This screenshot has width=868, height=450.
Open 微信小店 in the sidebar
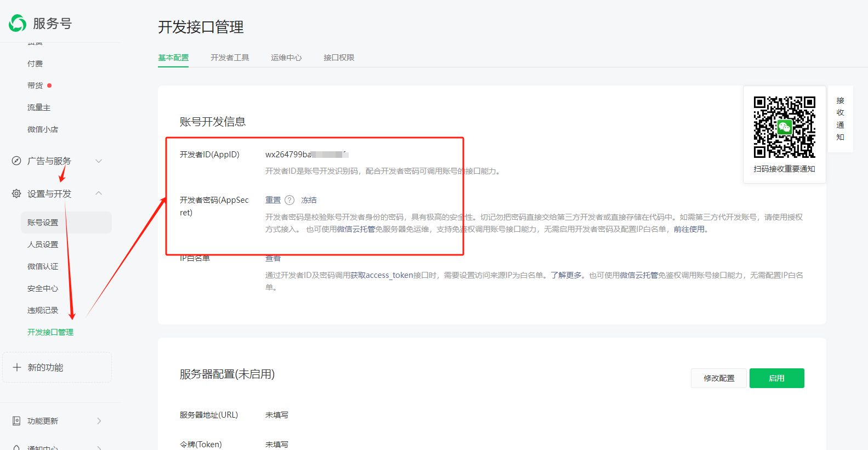pos(43,129)
